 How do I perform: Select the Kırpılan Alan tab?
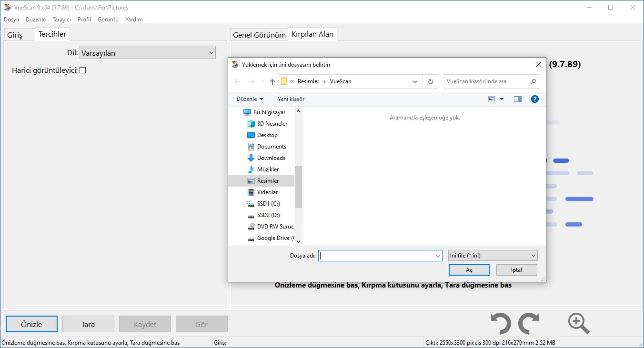(312, 34)
